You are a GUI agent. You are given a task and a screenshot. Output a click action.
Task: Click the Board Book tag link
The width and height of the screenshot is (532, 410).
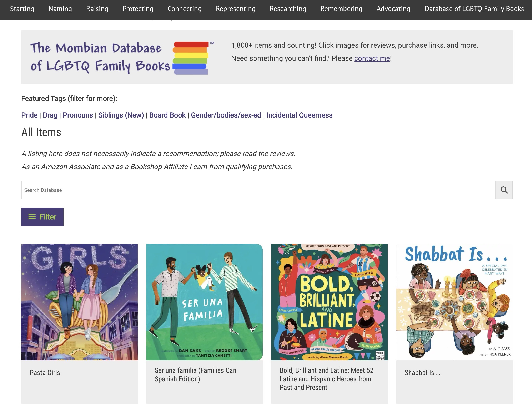[167, 115]
